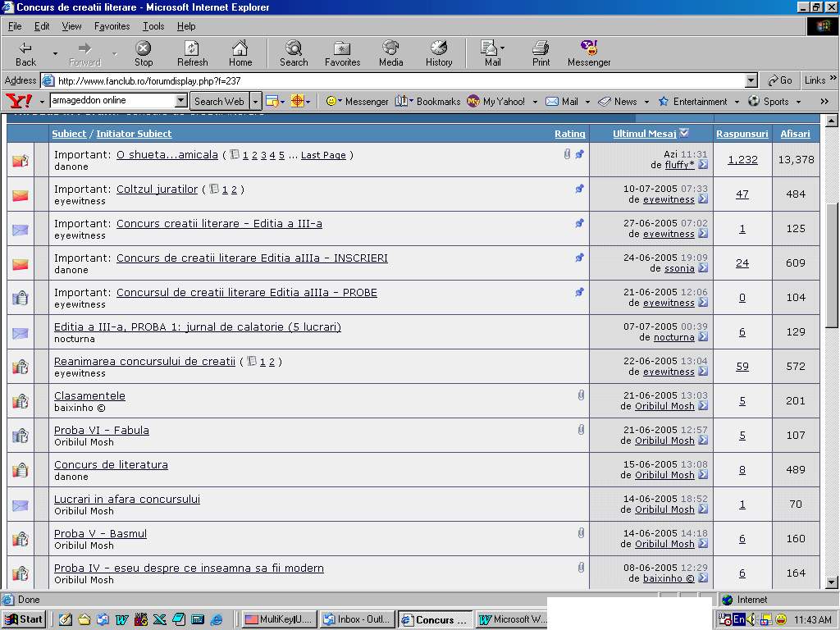The width and height of the screenshot is (840, 630).
Task: Open thread Coltzul juratilor
Action: point(157,189)
